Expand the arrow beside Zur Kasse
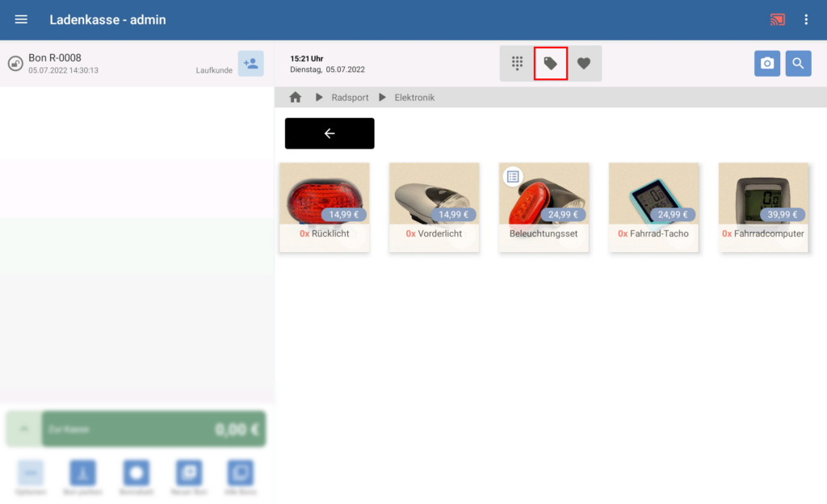The height and width of the screenshot is (504, 827). click(x=24, y=429)
